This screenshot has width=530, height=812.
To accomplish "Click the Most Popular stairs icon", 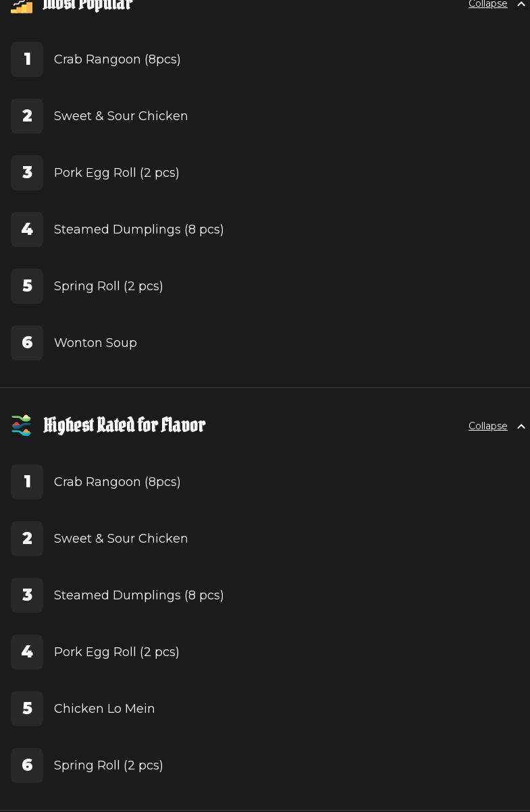I will click(22, 6).
